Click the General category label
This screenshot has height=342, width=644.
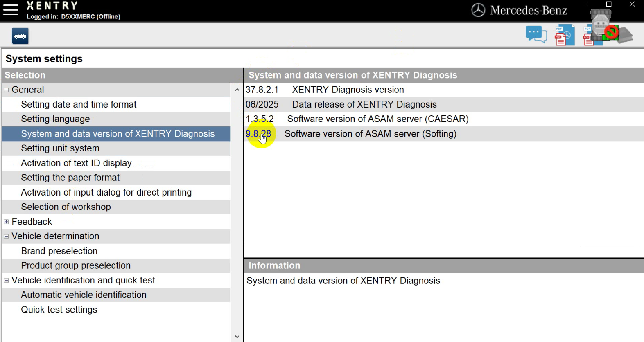click(x=28, y=90)
